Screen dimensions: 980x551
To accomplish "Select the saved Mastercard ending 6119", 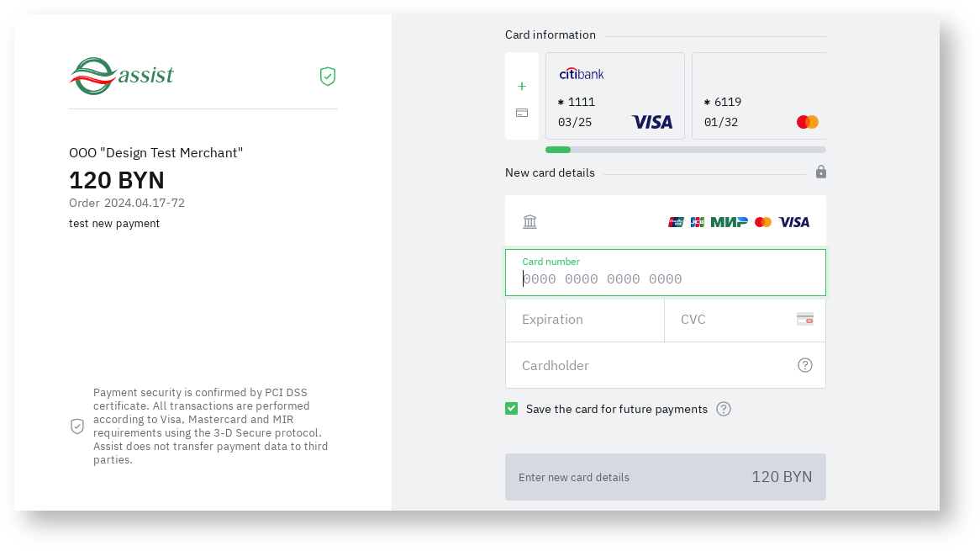I will point(759,96).
